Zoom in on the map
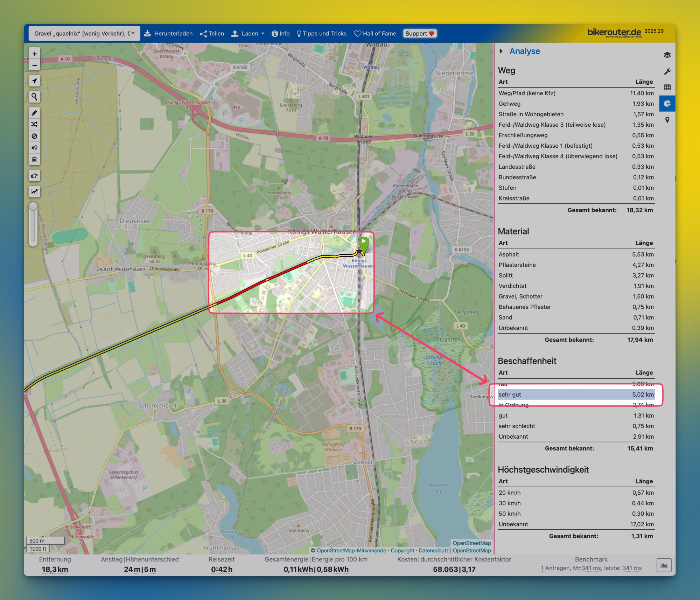The height and width of the screenshot is (600, 700). click(x=34, y=54)
